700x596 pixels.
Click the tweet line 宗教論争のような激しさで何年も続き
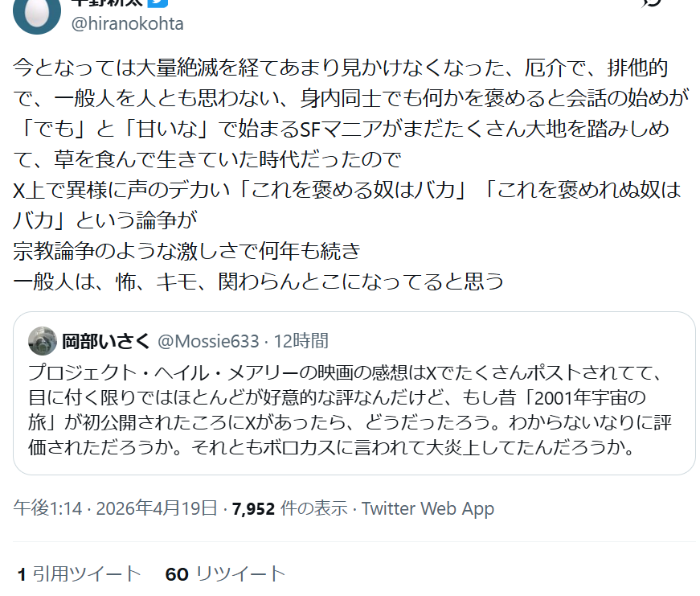point(186,251)
